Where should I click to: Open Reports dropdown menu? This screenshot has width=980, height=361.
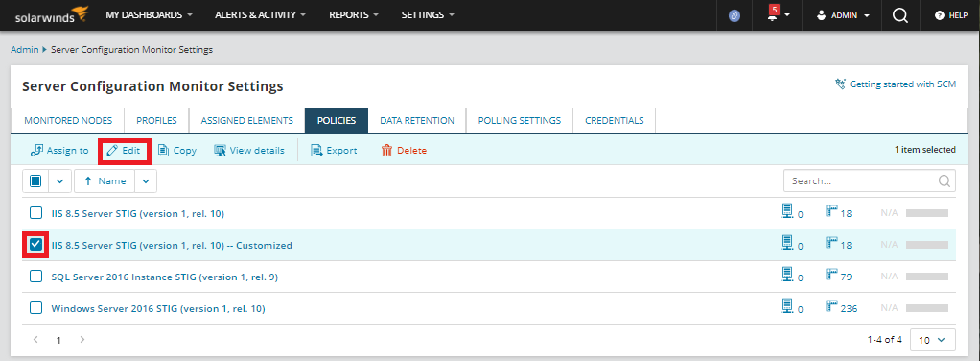pos(354,15)
